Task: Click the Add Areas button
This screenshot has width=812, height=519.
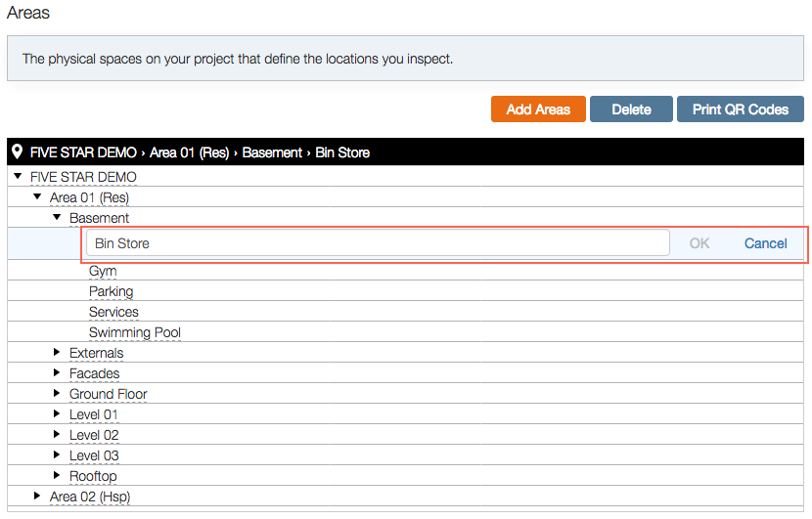Action: coord(538,109)
